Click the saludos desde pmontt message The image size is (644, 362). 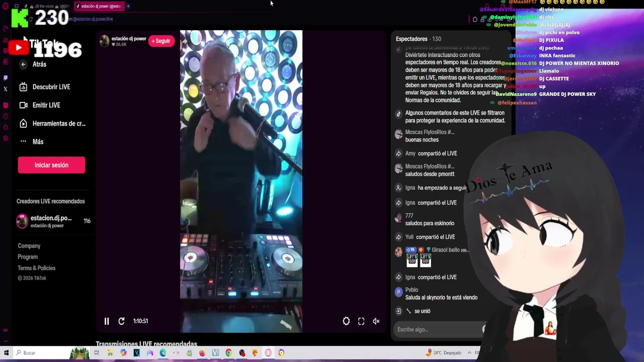pos(430,174)
